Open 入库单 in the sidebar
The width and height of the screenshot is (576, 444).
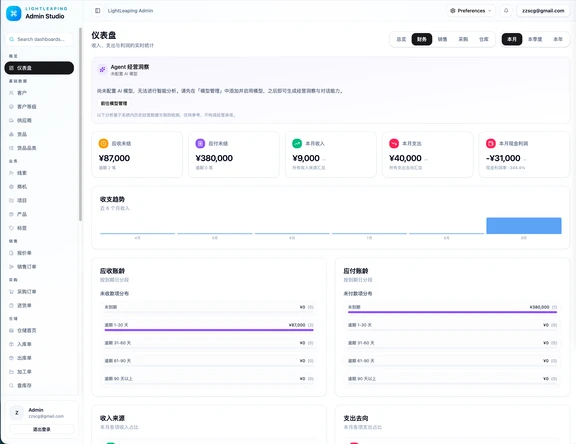39,344
